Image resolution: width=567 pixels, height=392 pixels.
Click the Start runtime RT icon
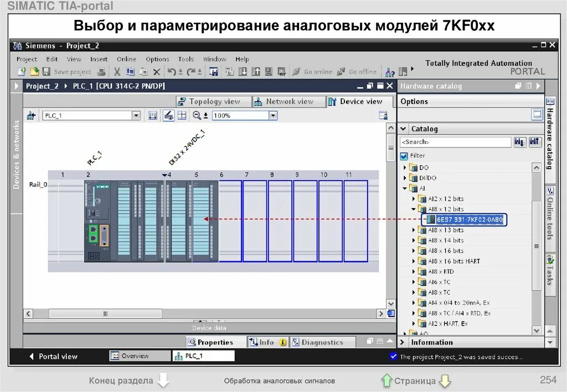click(x=282, y=71)
